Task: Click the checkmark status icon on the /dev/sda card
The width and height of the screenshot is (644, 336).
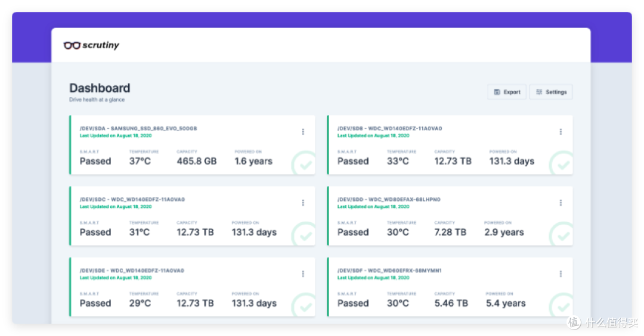Action: pyautogui.click(x=304, y=164)
